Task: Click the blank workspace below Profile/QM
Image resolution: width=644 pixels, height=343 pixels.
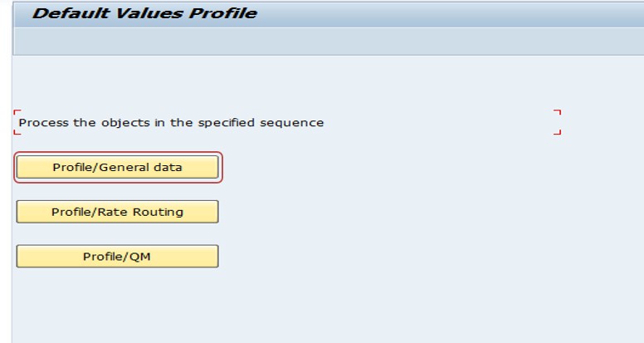Action: click(329, 306)
